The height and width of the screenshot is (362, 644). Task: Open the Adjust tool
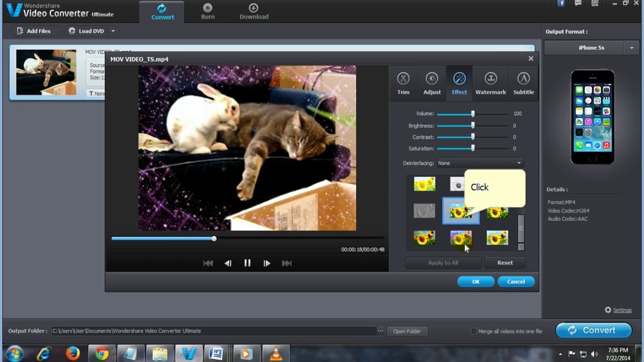(x=432, y=83)
